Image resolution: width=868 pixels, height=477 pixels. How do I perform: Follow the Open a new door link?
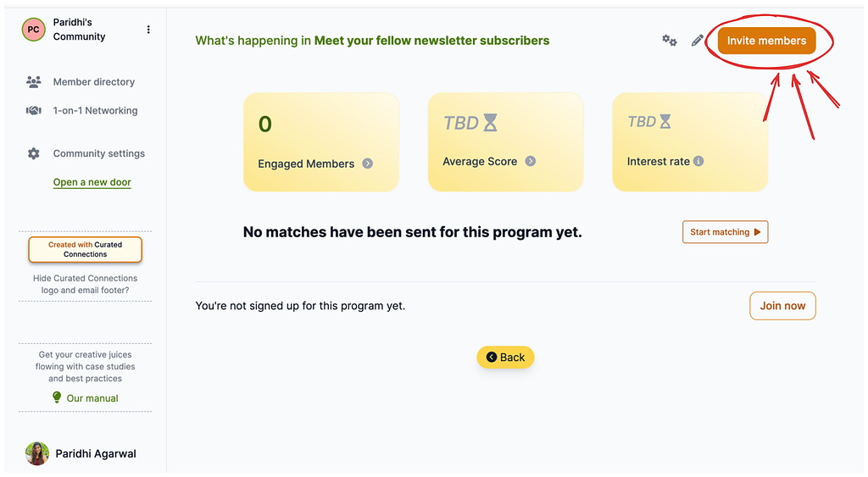pyautogui.click(x=92, y=182)
